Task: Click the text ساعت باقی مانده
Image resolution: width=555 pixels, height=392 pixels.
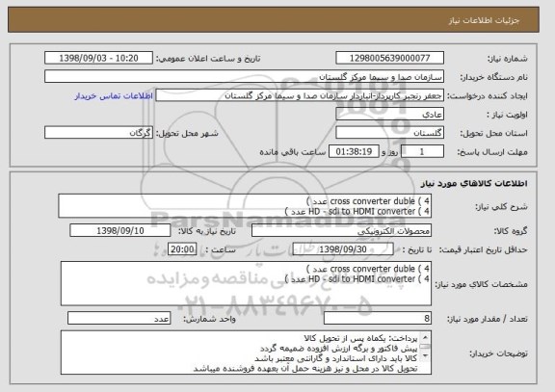Action: click(293, 152)
